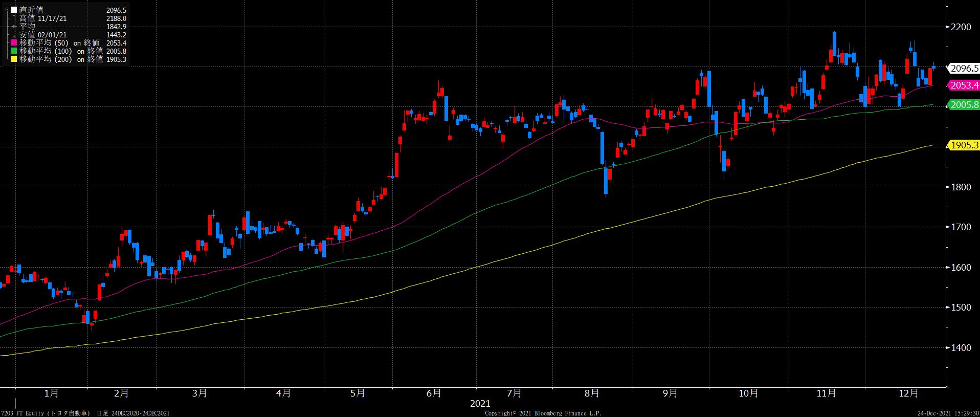Click the 平均 average marker icon in legend
The image size is (980, 417).
point(13,27)
